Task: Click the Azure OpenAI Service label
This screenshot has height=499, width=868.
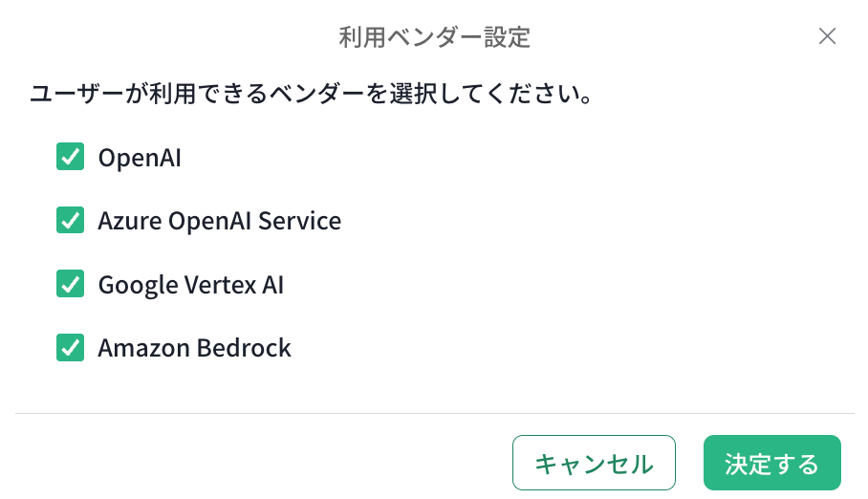Action: coord(219,221)
